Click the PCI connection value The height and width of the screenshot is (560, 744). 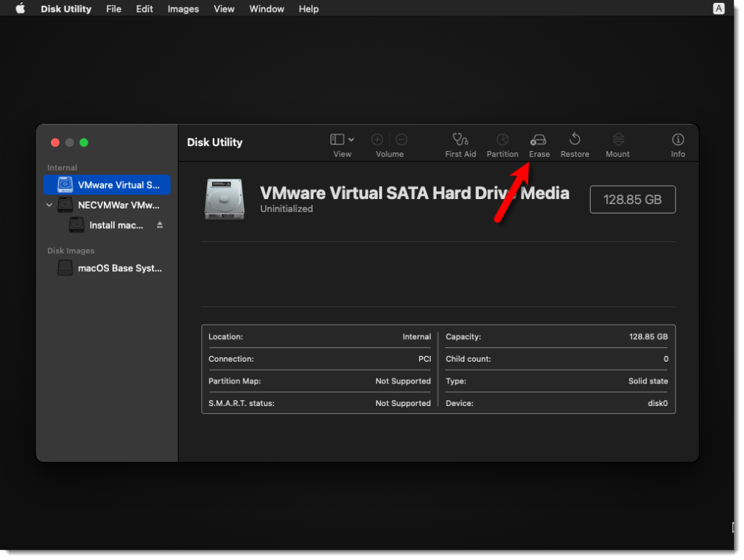click(x=424, y=359)
